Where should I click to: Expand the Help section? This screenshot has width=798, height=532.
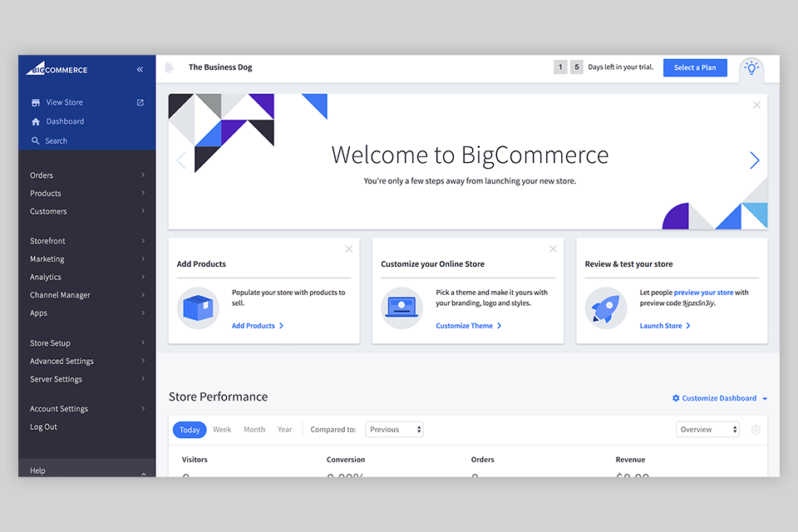87,470
